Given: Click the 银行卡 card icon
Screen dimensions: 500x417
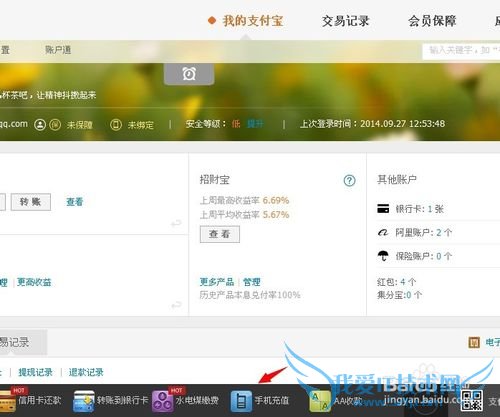Looking at the screenshot, I should (x=383, y=209).
